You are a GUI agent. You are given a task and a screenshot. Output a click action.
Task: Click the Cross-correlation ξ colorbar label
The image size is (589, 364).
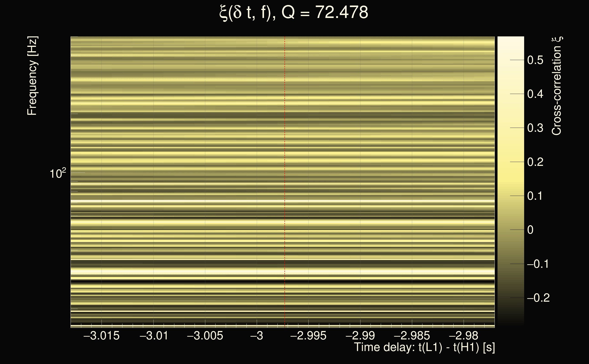(557, 86)
